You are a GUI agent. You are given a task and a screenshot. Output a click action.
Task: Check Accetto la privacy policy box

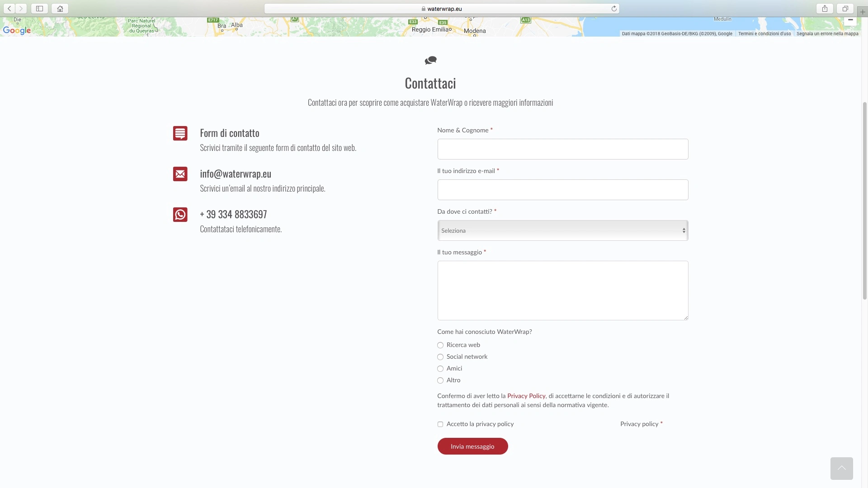(x=440, y=424)
